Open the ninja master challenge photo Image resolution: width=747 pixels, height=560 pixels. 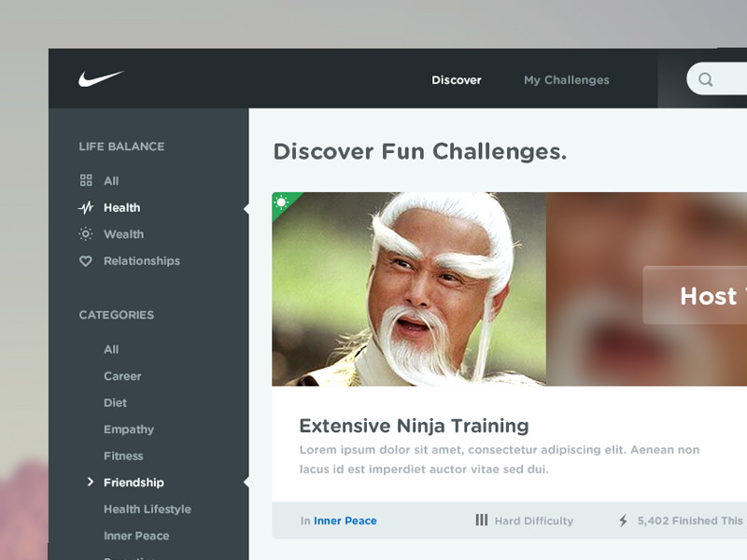pos(409,289)
